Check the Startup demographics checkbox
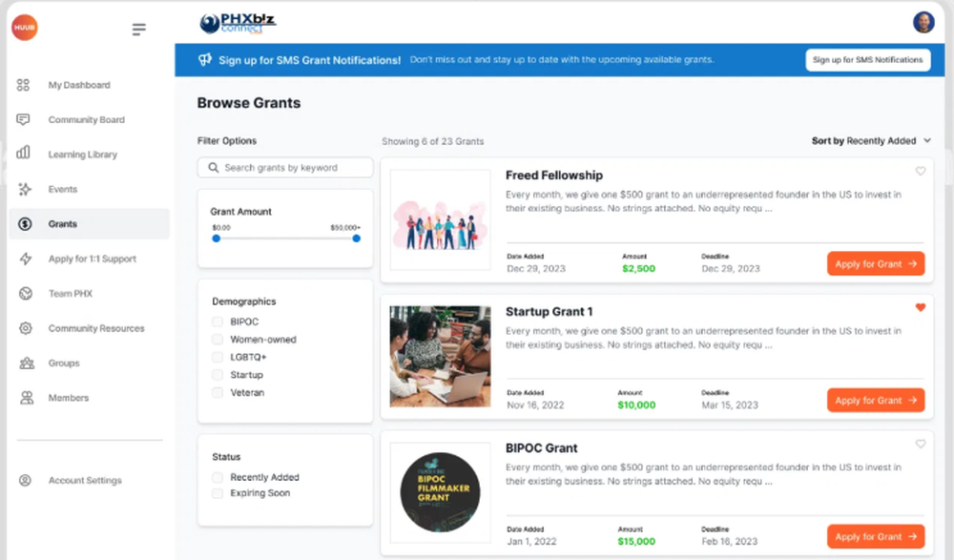Viewport: 954px width, 560px height. pos(218,374)
